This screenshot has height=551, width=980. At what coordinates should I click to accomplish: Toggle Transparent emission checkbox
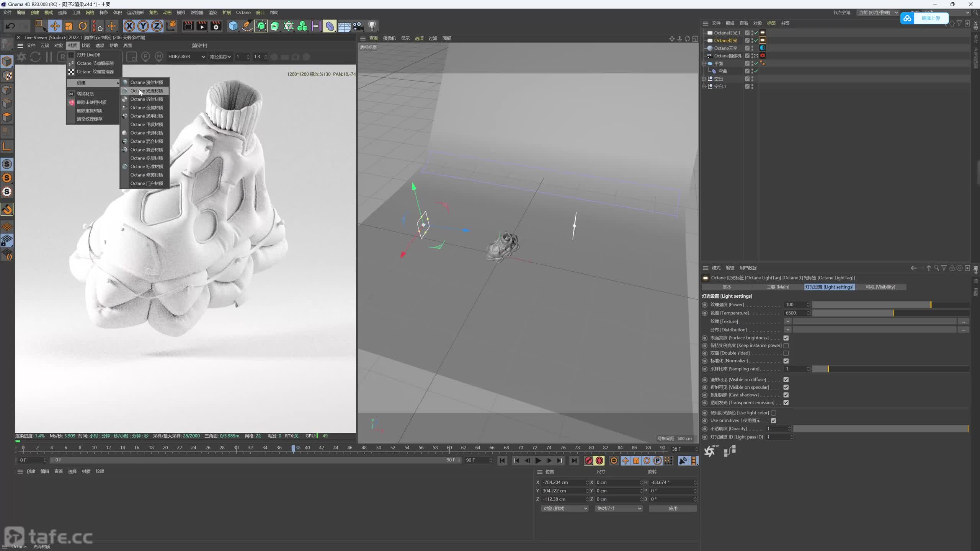coord(786,403)
